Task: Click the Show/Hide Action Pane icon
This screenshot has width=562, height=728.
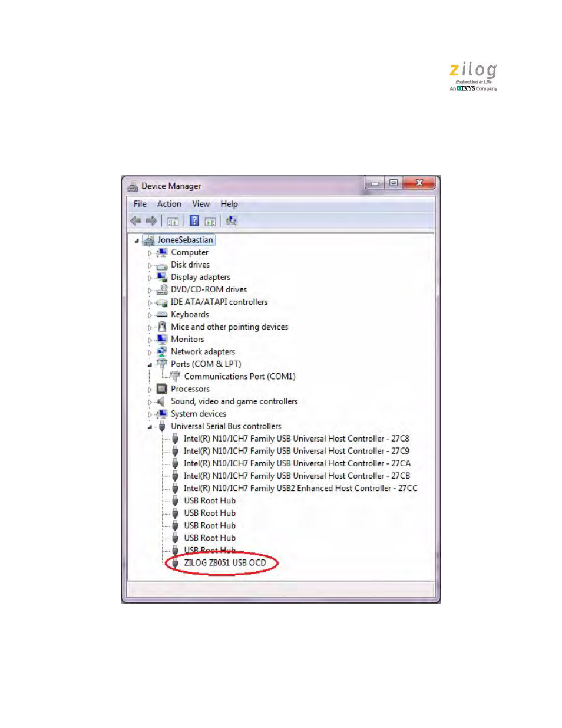Action: pyautogui.click(x=210, y=222)
